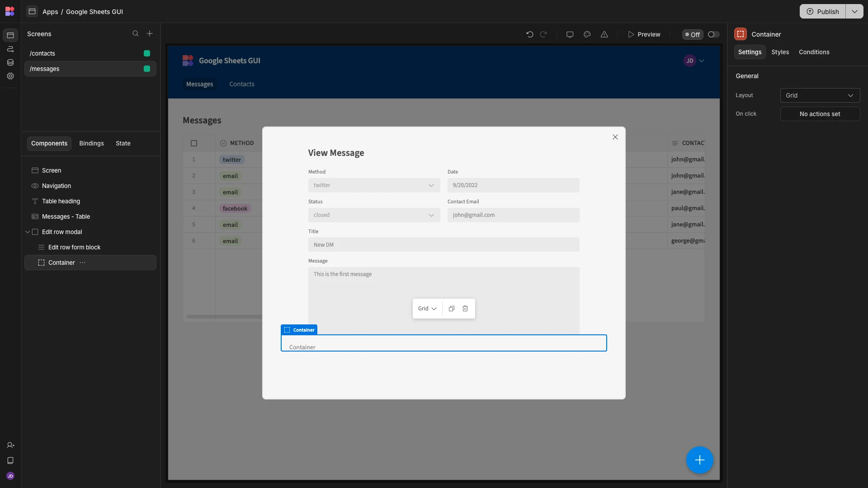Open the Messages navigation link

pos(199,84)
